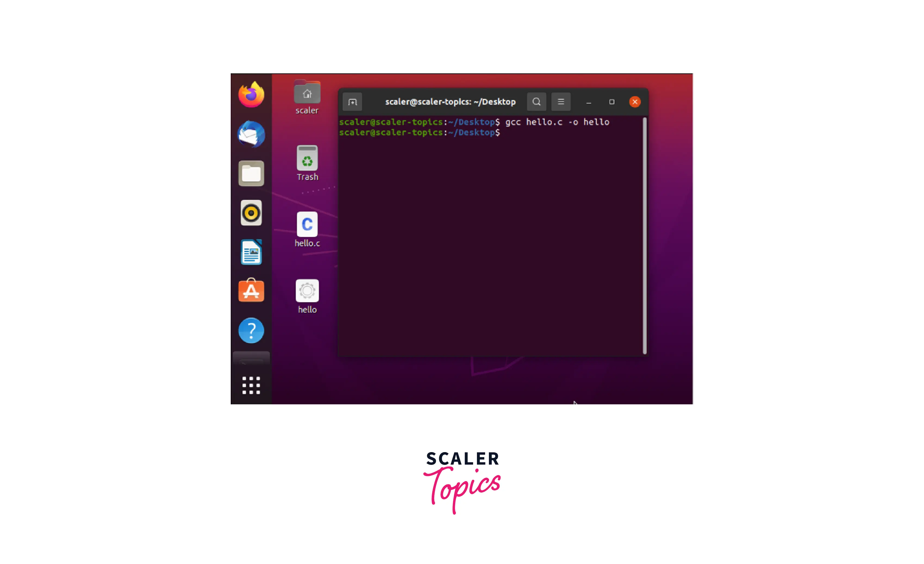The height and width of the screenshot is (564, 924).
Task: Open the hello executable file
Action: [x=306, y=295]
